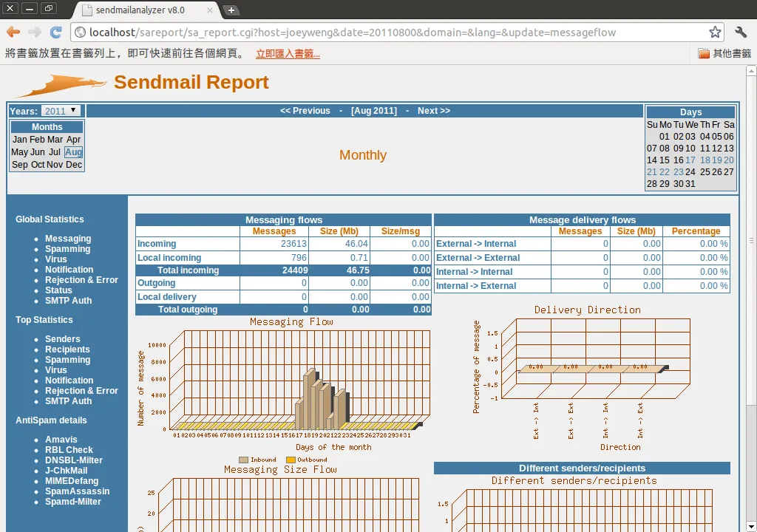Open Senders under Top Statistics

tap(63, 339)
